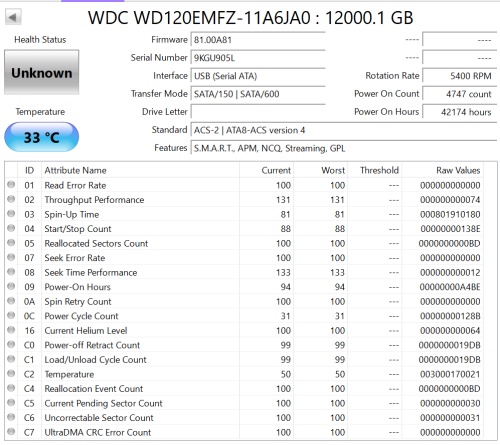The height and width of the screenshot is (445, 500).
Task: Click the back arrow disk navigation button
Action: click(13, 17)
